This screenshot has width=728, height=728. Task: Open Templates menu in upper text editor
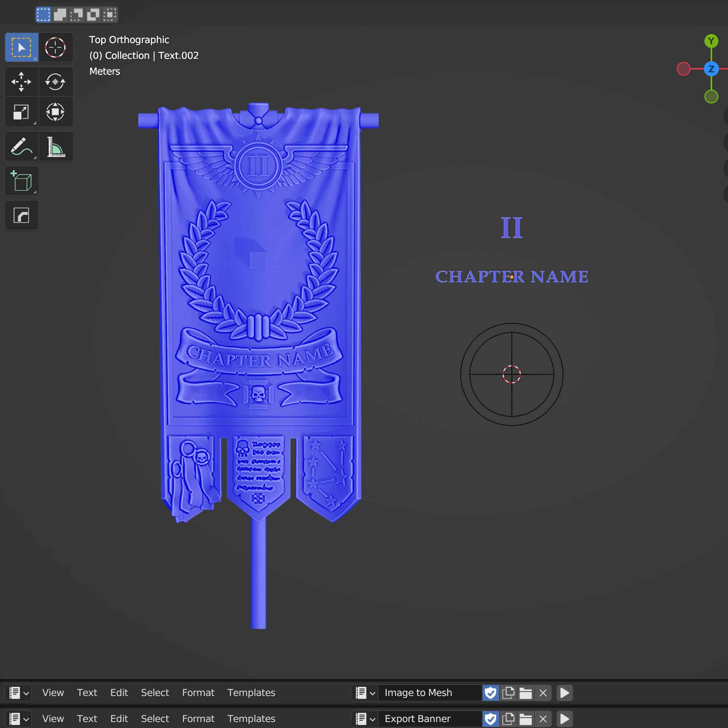tap(251, 693)
